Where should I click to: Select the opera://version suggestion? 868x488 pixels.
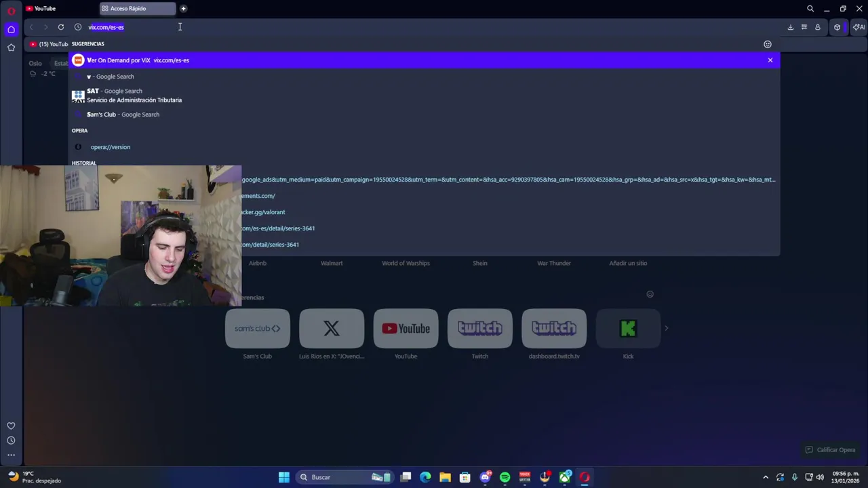(x=425, y=147)
